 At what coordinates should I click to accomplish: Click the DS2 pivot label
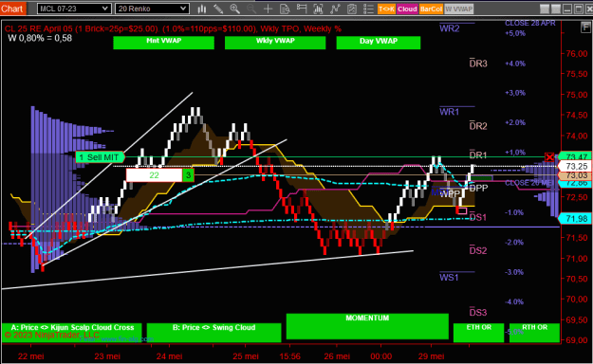point(478,250)
